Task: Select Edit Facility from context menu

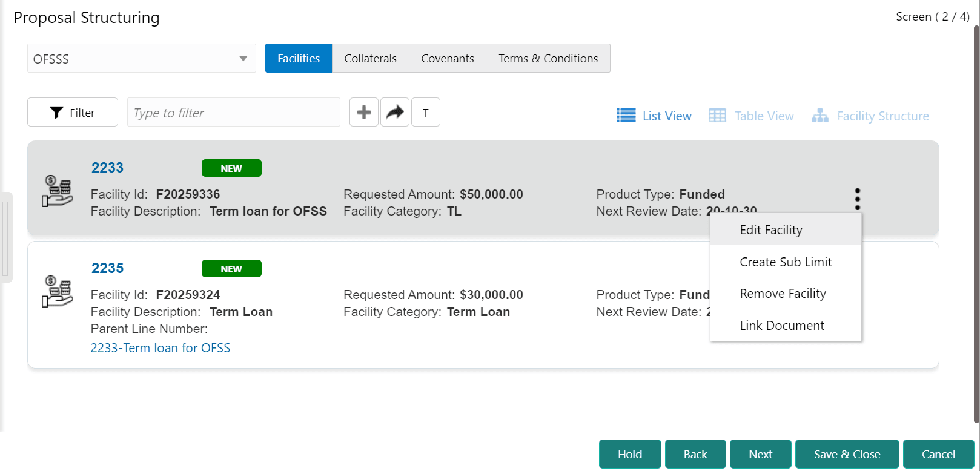Action: (771, 230)
